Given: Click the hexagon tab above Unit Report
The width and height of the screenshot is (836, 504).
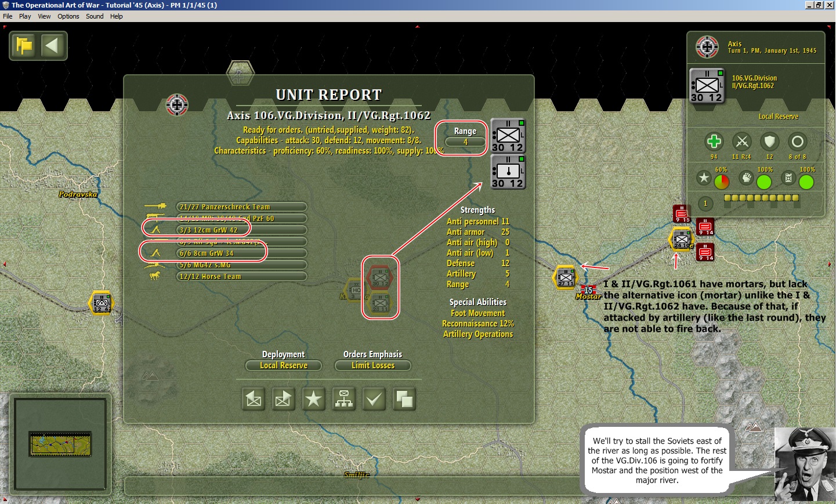Looking at the screenshot, I should (x=240, y=73).
